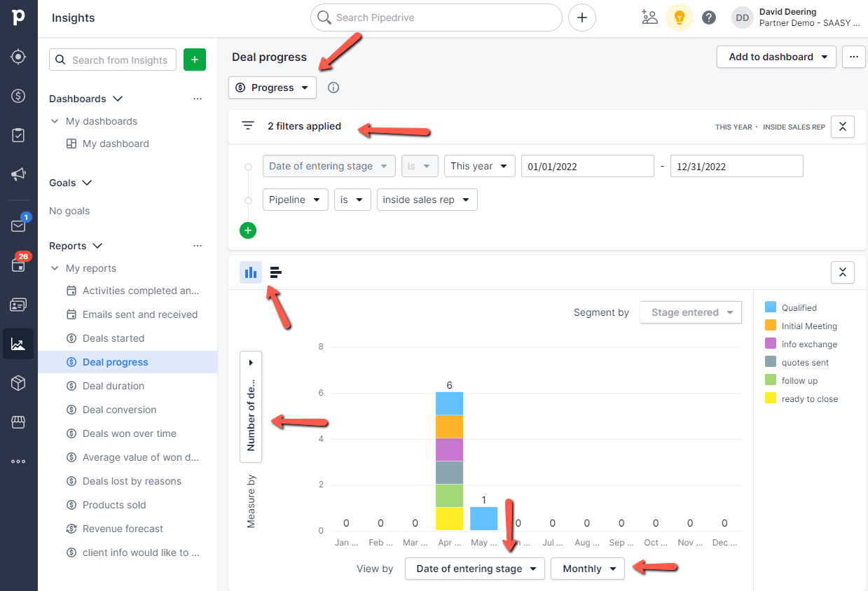Open Deals via dollar sidebar icon
This screenshot has height=591, width=868.
pyautogui.click(x=18, y=96)
